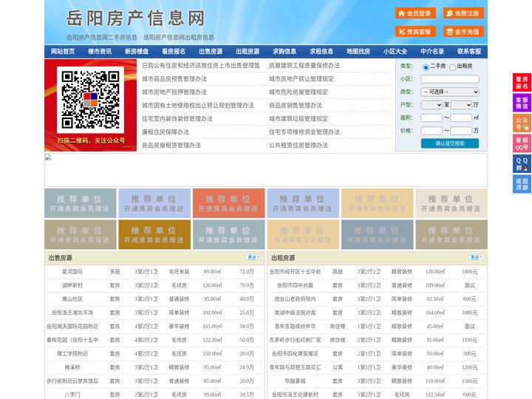Open 商品房销售管理办法 link
The width and height of the screenshot is (532, 399).
click(295, 105)
